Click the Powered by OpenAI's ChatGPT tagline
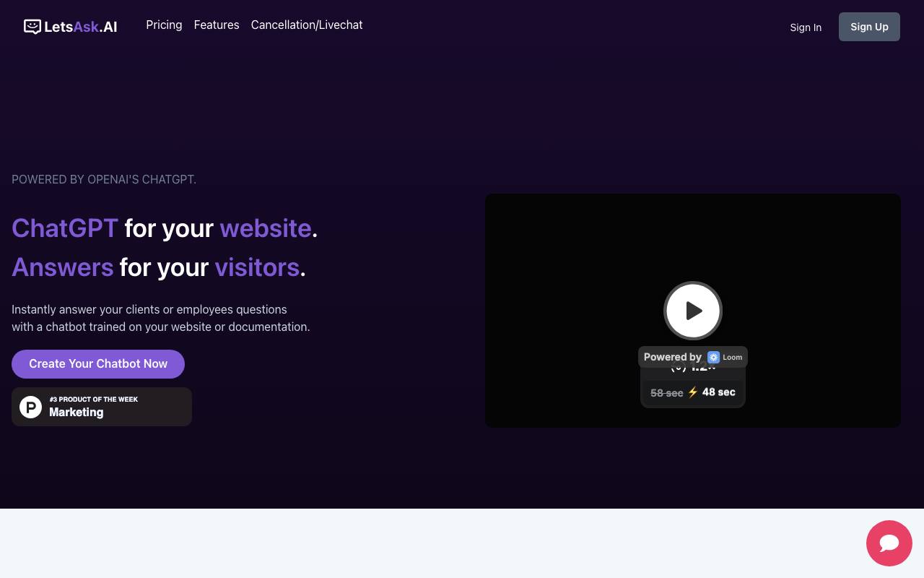Viewport: 924px width, 578px height. coord(104,179)
